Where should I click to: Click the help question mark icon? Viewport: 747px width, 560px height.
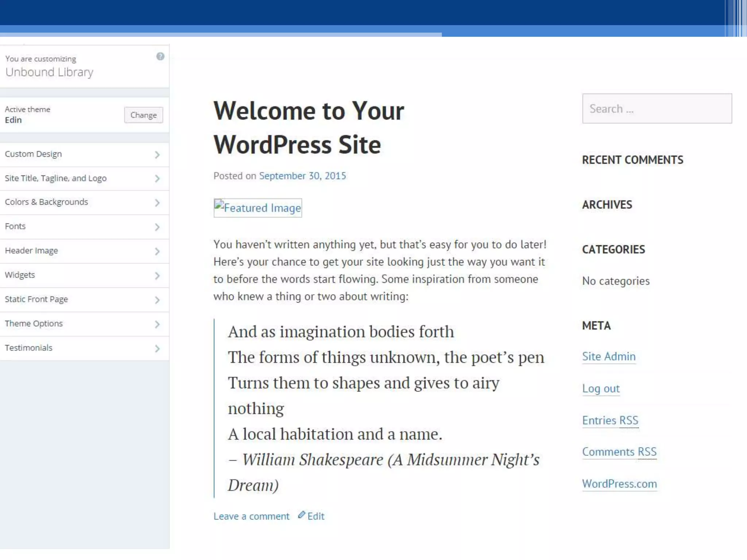coord(160,57)
